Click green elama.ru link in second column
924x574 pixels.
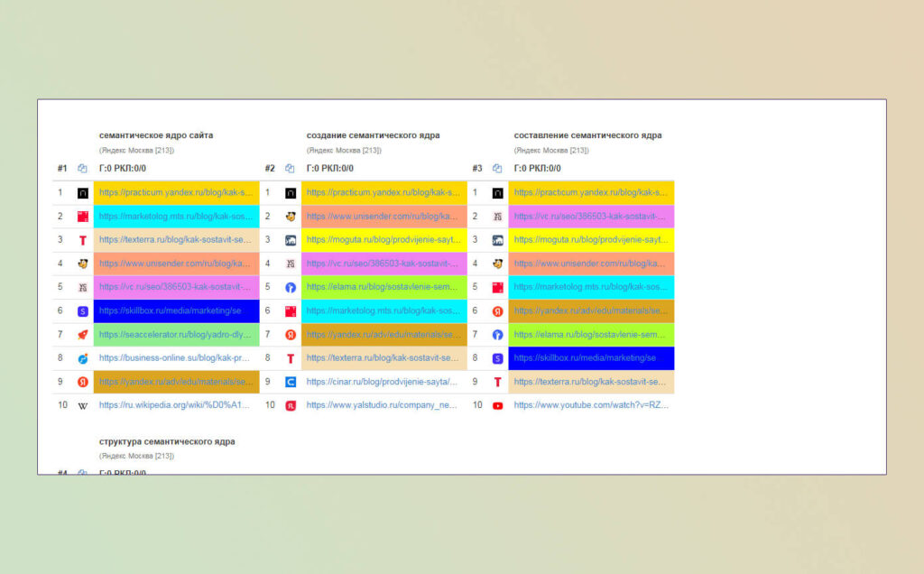point(383,287)
